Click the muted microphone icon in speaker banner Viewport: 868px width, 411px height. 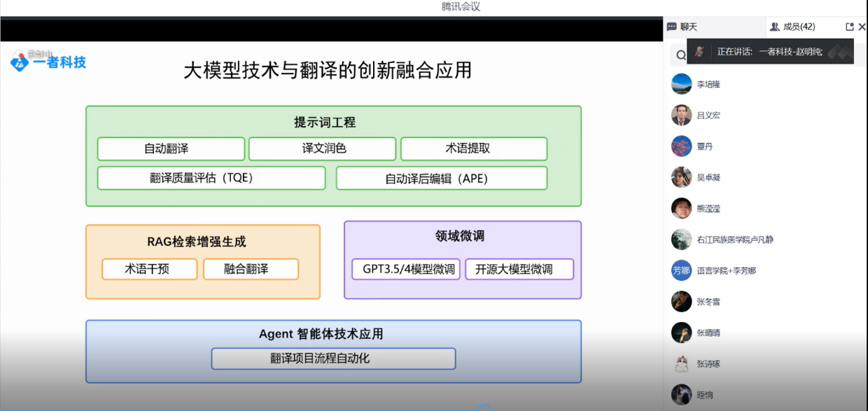(x=699, y=51)
